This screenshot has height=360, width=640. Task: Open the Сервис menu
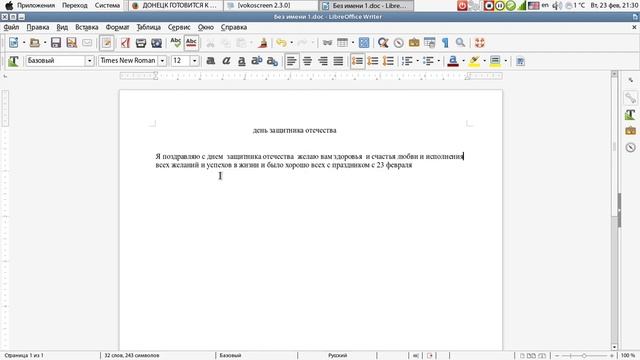click(x=179, y=27)
